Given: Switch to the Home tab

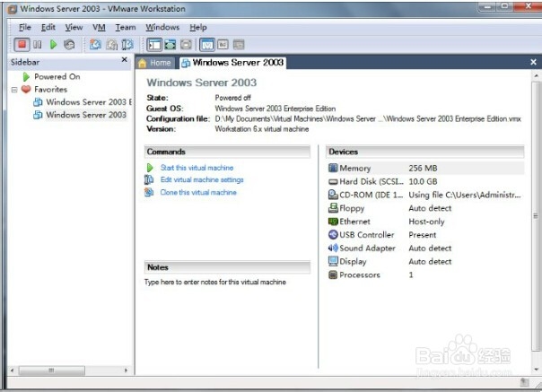Looking at the screenshot, I should pos(155,63).
